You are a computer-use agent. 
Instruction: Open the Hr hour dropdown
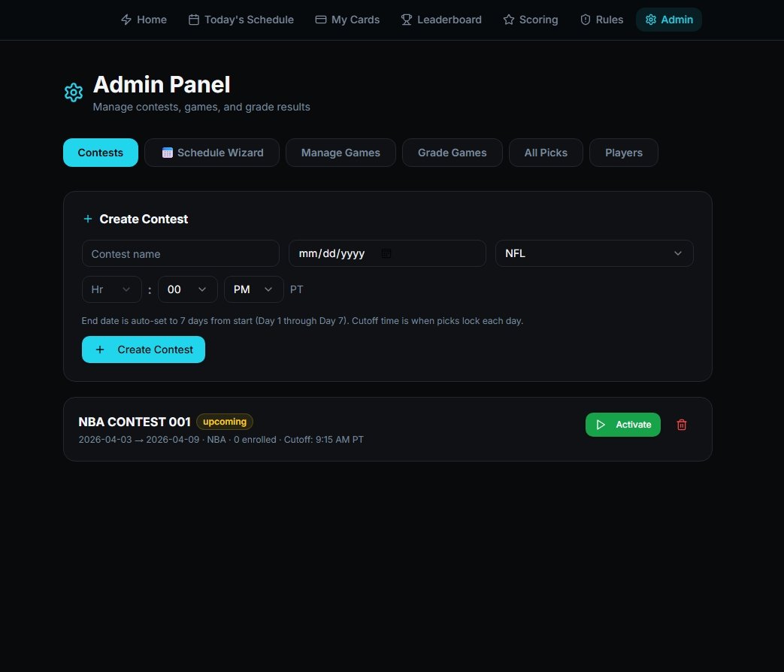111,289
